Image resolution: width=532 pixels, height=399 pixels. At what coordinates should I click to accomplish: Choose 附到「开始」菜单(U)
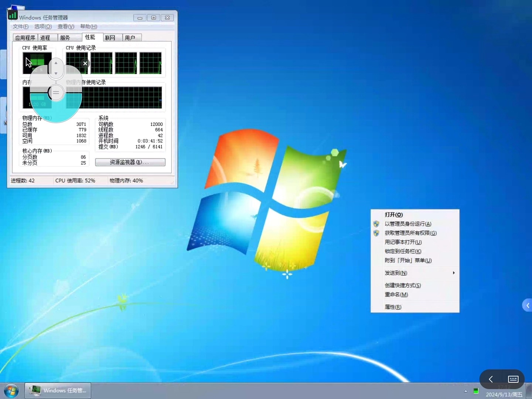pos(415,260)
